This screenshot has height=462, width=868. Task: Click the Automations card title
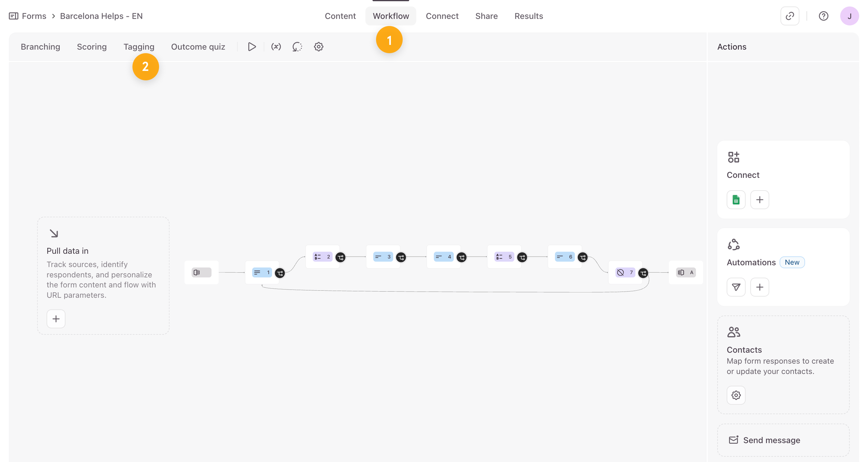pyautogui.click(x=751, y=262)
